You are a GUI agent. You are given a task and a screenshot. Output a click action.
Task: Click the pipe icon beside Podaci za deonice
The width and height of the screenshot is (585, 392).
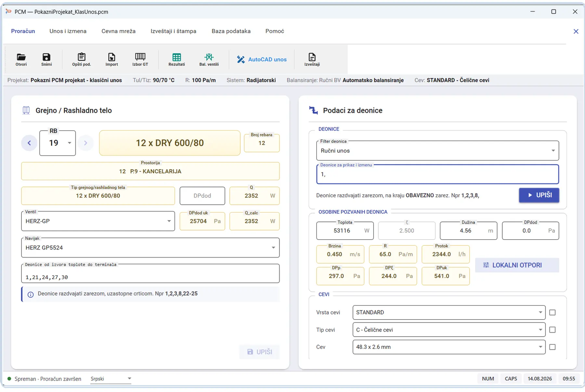pos(313,110)
